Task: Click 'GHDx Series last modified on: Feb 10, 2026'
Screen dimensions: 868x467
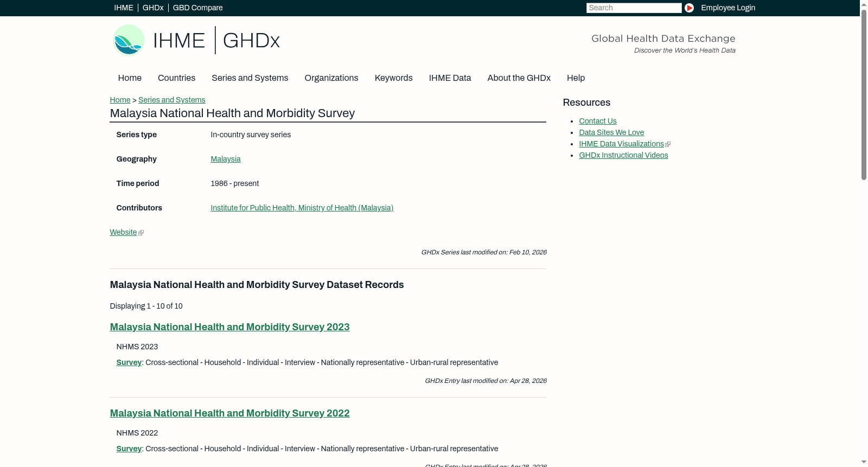Action: click(483, 252)
